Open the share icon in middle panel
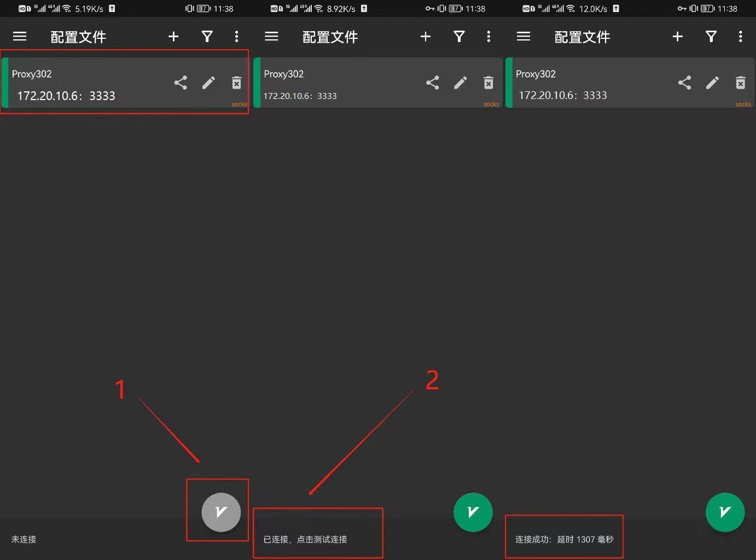 [x=433, y=83]
